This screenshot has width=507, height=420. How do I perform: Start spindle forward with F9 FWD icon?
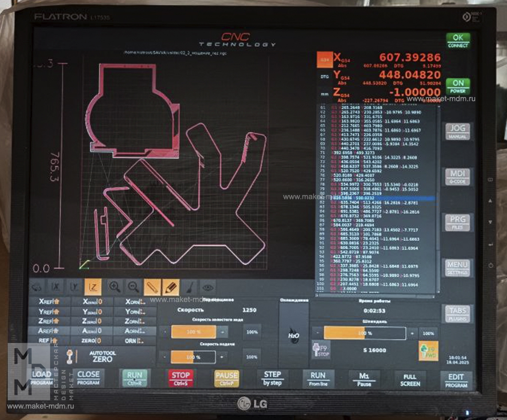coord(428,351)
